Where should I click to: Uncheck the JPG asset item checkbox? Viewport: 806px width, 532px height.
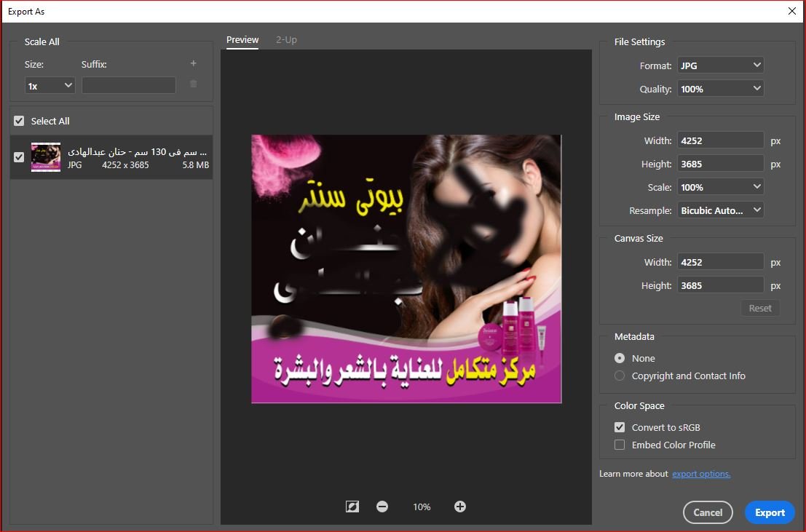(x=19, y=157)
